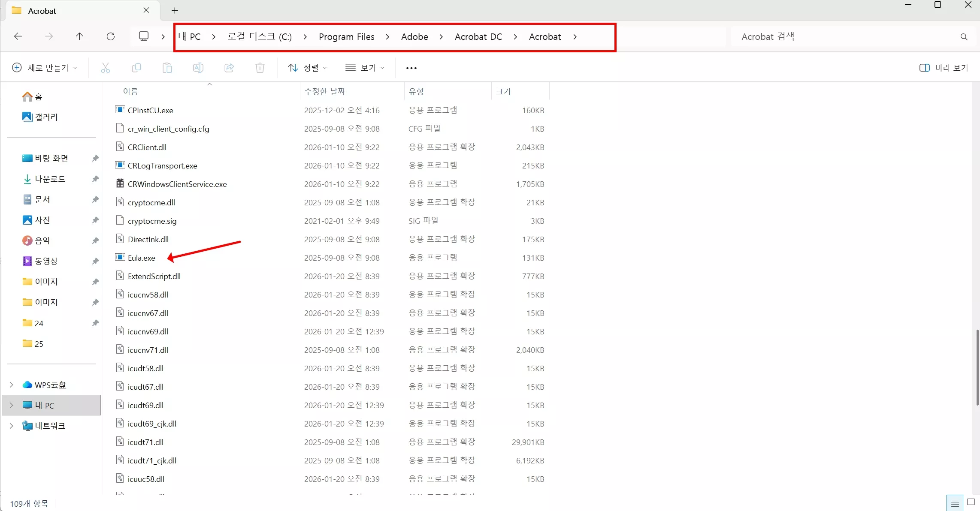This screenshot has height=511, width=980.
Task: Expand the 네트워크 tree item
Action: (x=11, y=426)
